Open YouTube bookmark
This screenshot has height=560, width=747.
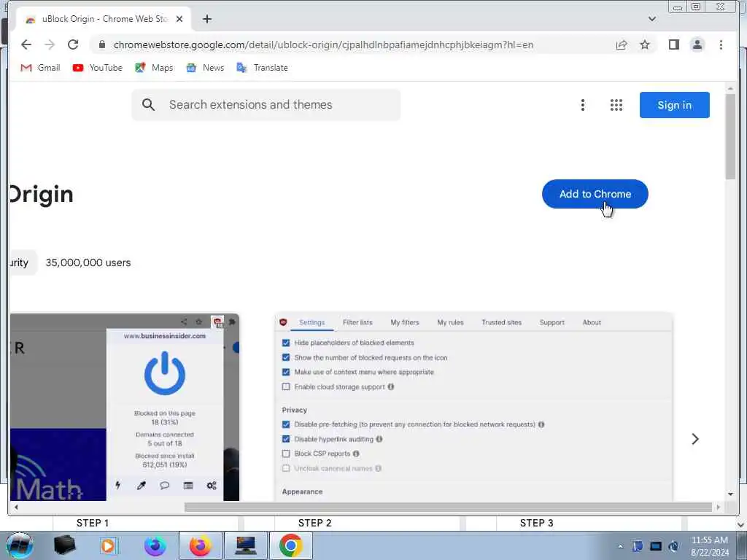97,68
